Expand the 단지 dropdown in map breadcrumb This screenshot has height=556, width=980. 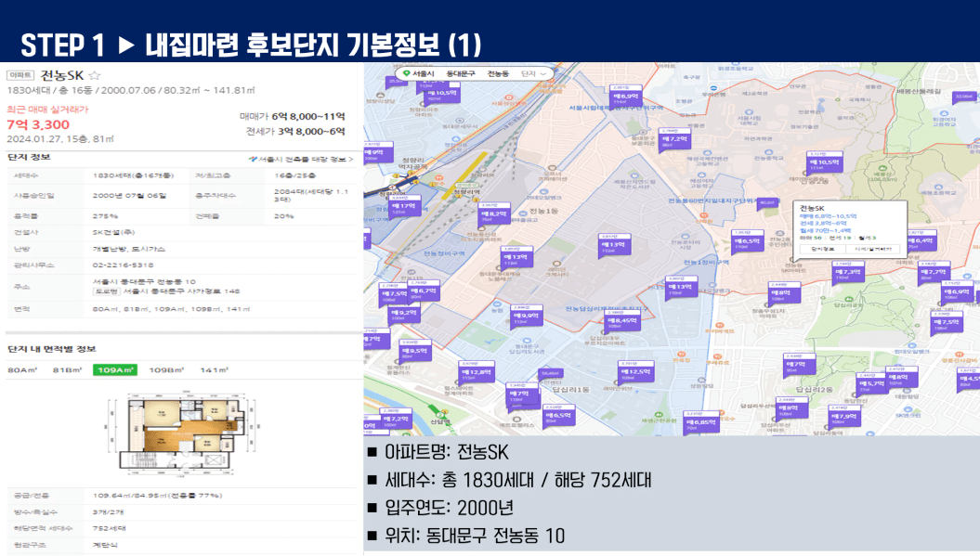534,73
